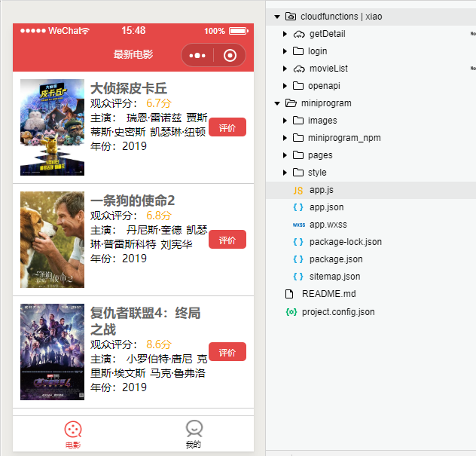Screen dimensions: 476x456
Task: Click the WiFi signal icon
Action: pyautogui.click(x=85, y=31)
